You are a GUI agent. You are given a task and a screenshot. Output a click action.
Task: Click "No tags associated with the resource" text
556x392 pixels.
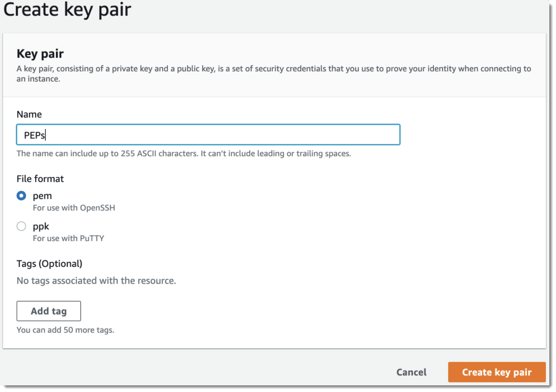point(96,281)
